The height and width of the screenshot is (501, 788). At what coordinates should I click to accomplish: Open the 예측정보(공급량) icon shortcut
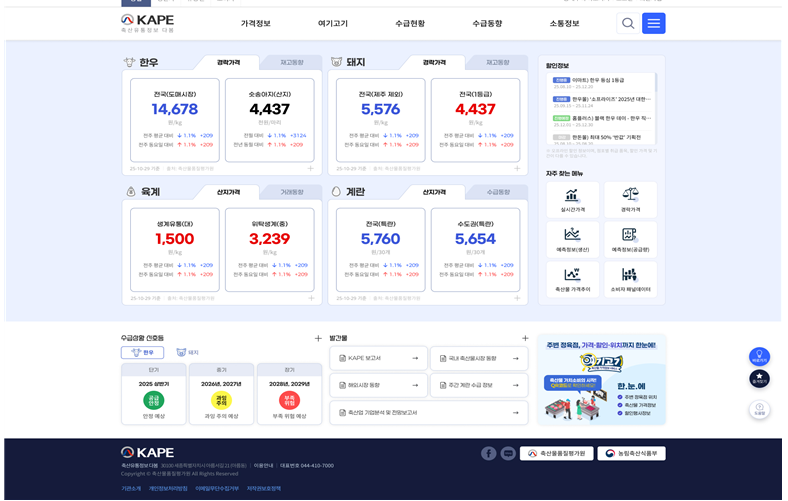[630, 237]
